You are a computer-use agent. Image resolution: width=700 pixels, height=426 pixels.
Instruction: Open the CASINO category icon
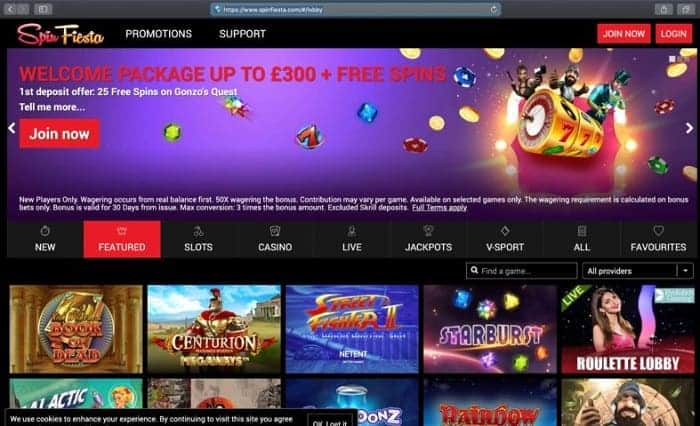pos(275,231)
